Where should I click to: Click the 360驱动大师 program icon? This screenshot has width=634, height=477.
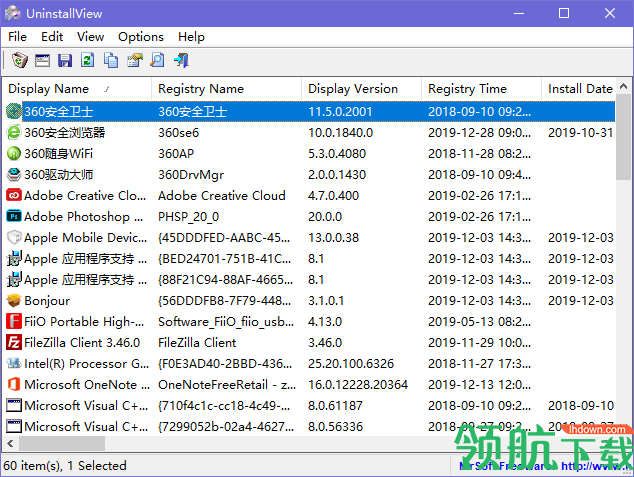14,174
